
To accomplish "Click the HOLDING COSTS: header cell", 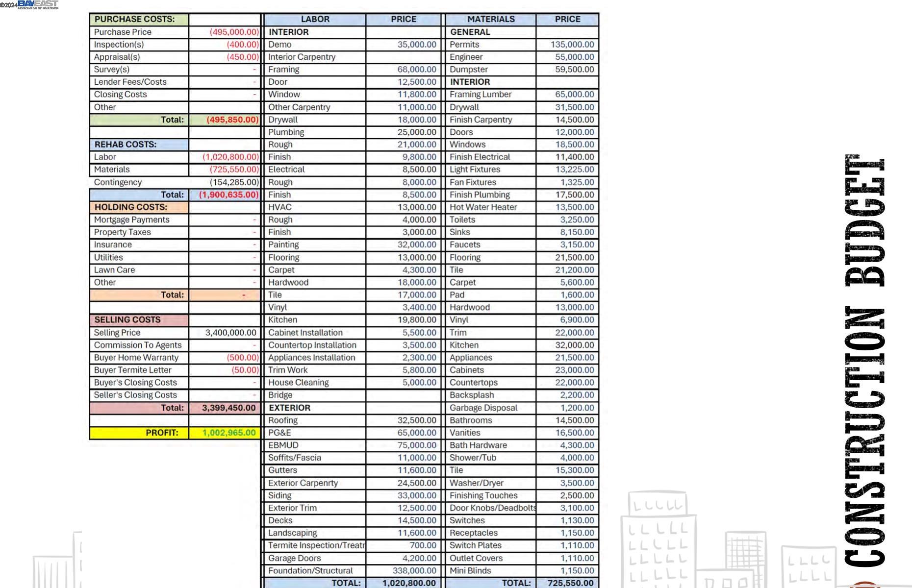I will (139, 207).
